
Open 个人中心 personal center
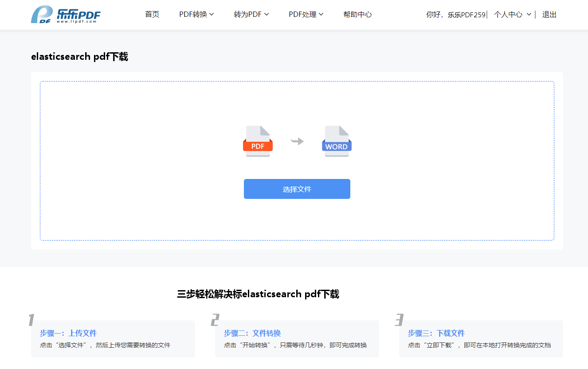click(x=508, y=15)
